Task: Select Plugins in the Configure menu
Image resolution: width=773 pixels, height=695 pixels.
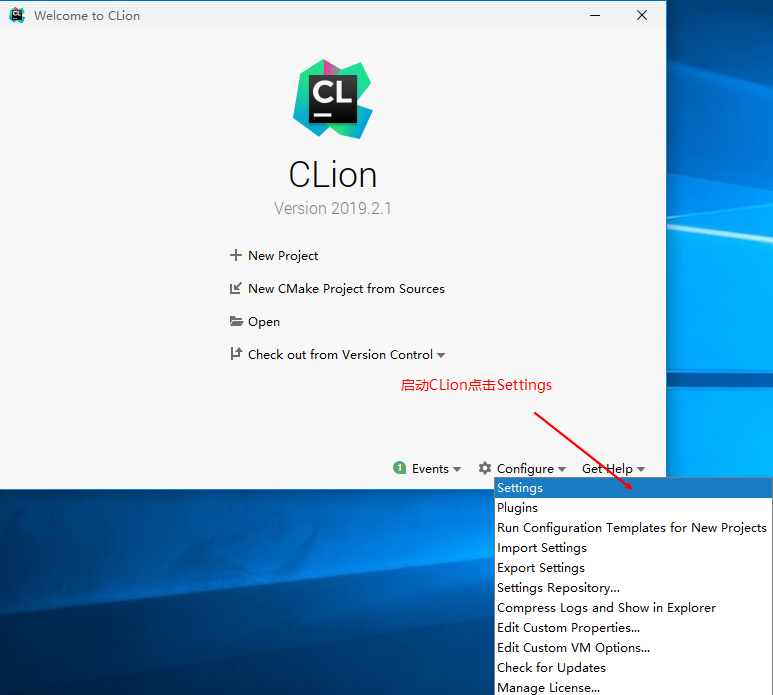Action: pyautogui.click(x=633, y=508)
